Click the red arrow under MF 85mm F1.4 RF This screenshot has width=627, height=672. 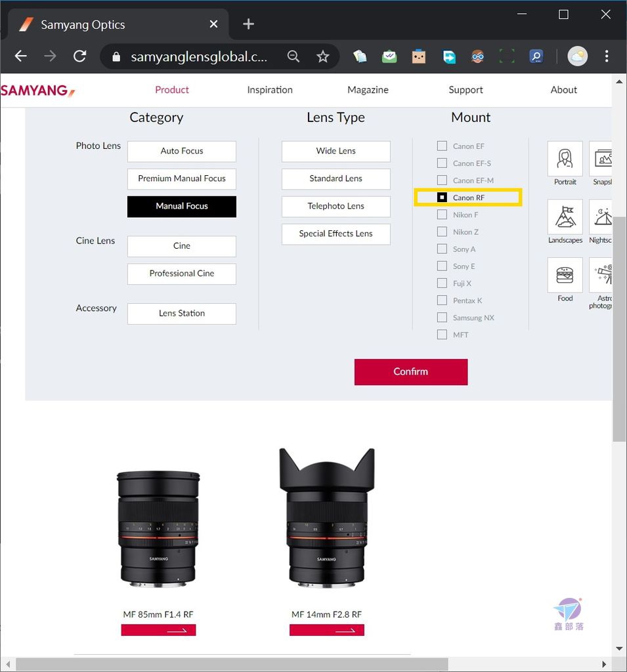[x=158, y=630]
